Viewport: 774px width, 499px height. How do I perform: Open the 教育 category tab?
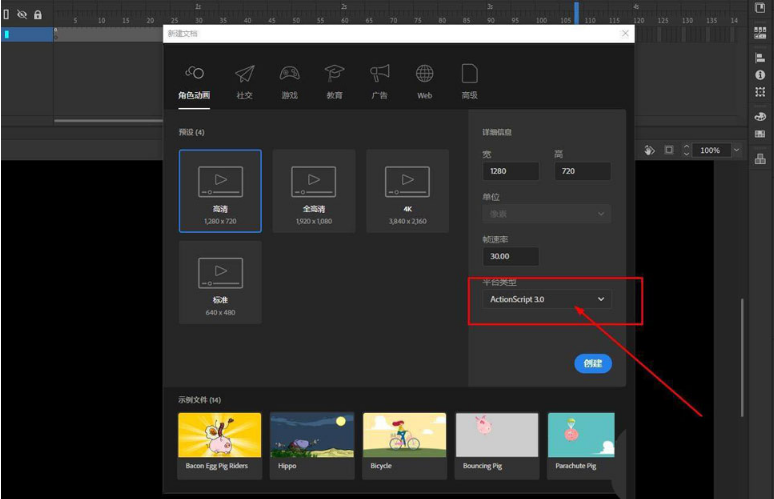(x=334, y=83)
